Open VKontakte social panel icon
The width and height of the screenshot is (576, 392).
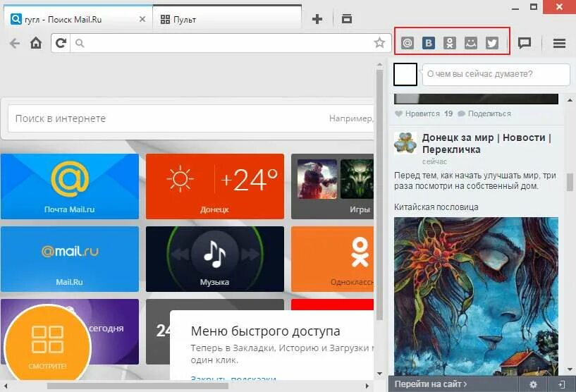[429, 43]
